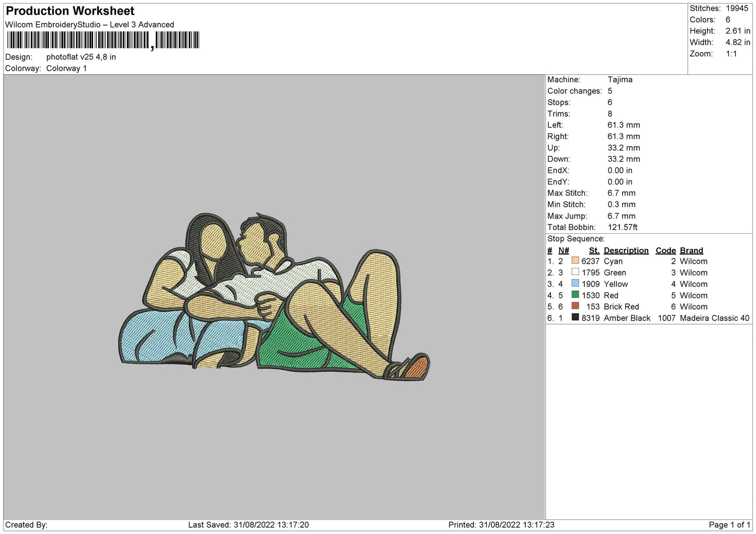Click the 'Description' column header
Viewport: 756px width, 534px height.
(626, 251)
